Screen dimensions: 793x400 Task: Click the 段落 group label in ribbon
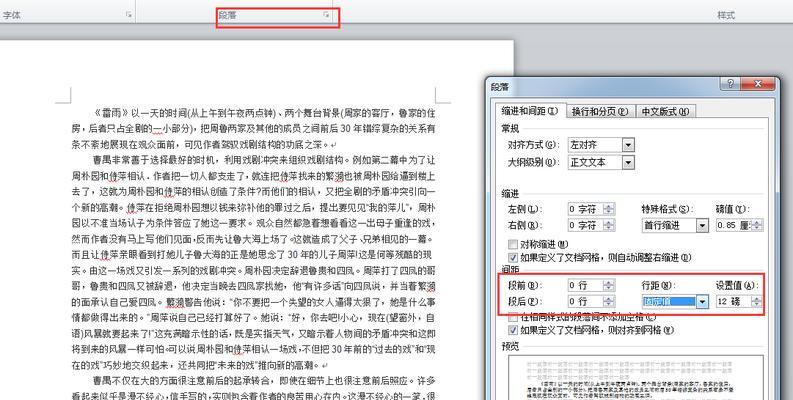tap(228, 15)
